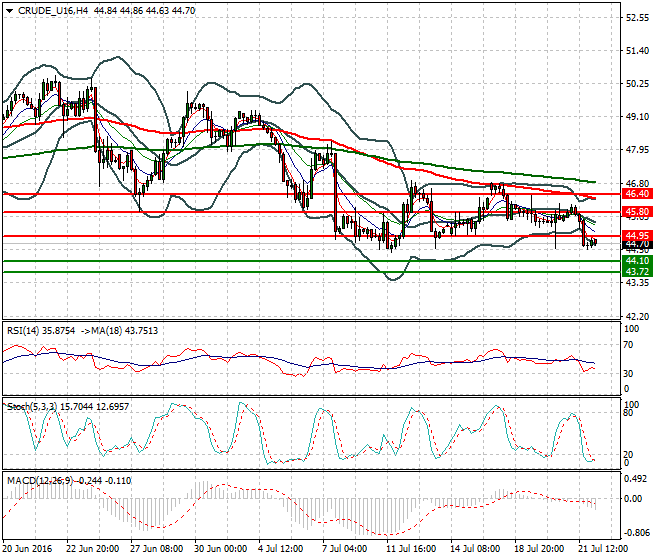Viewport: 660px width, 560px height.
Task: Select the green 43.72 support level label
Action: [637, 272]
